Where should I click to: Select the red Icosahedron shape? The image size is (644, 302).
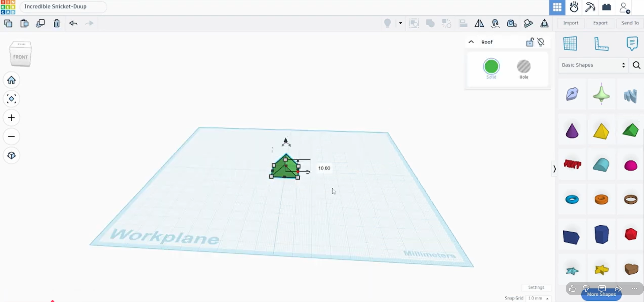pyautogui.click(x=630, y=234)
